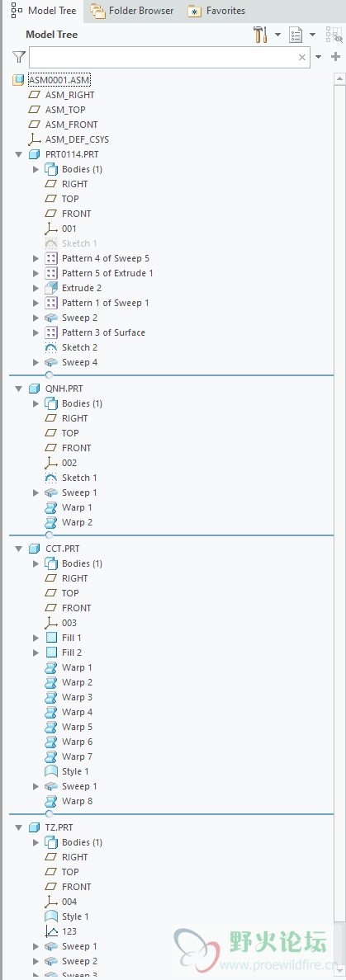Switch to the Folder Browser tab
This screenshot has height=980, width=346.
[x=132, y=11]
